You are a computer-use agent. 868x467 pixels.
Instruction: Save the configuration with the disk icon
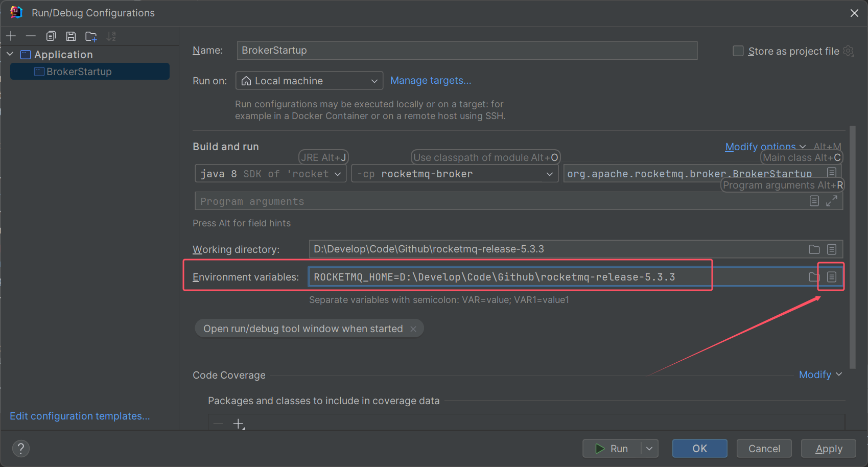click(x=71, y=36)
